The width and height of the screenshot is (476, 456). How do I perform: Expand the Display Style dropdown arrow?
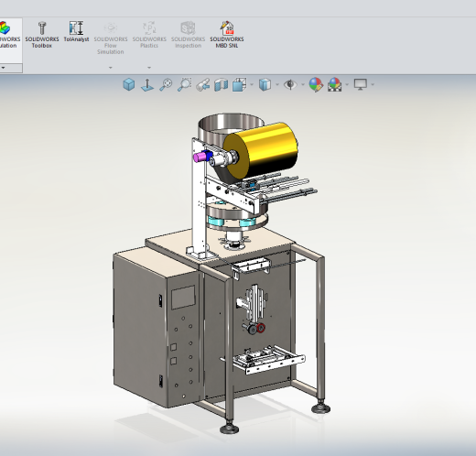click(277, 84)
